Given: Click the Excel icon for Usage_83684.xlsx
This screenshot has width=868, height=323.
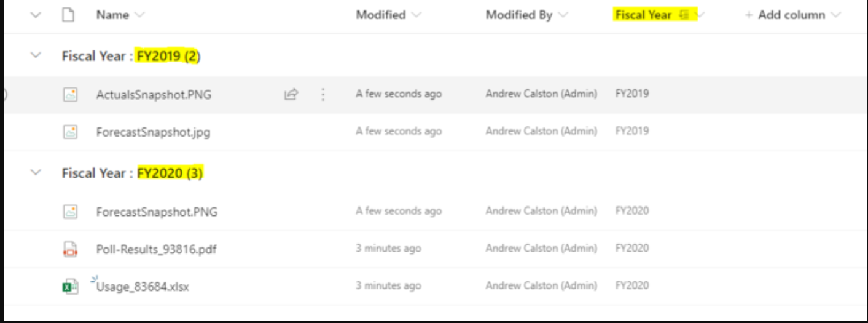Looking at the screenshot, I should point(71,286).
